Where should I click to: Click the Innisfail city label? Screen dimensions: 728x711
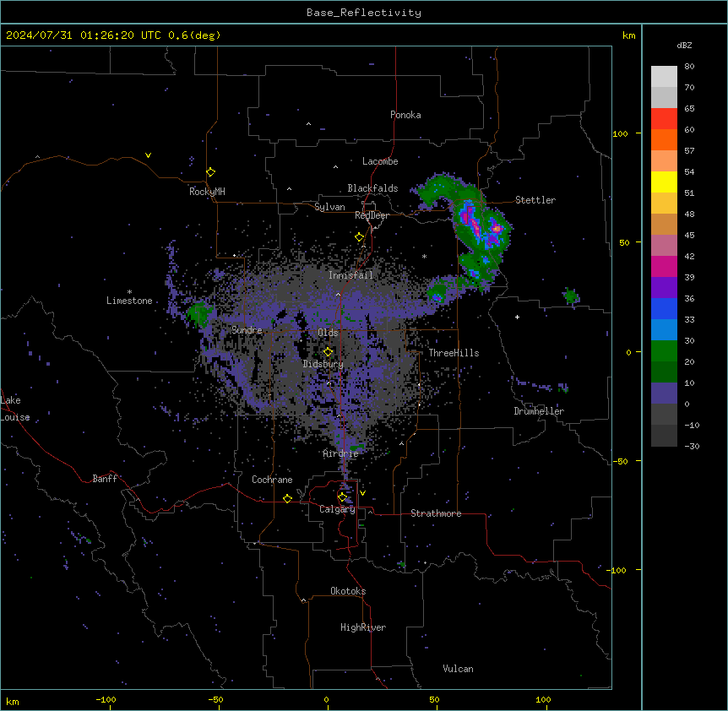350,275
